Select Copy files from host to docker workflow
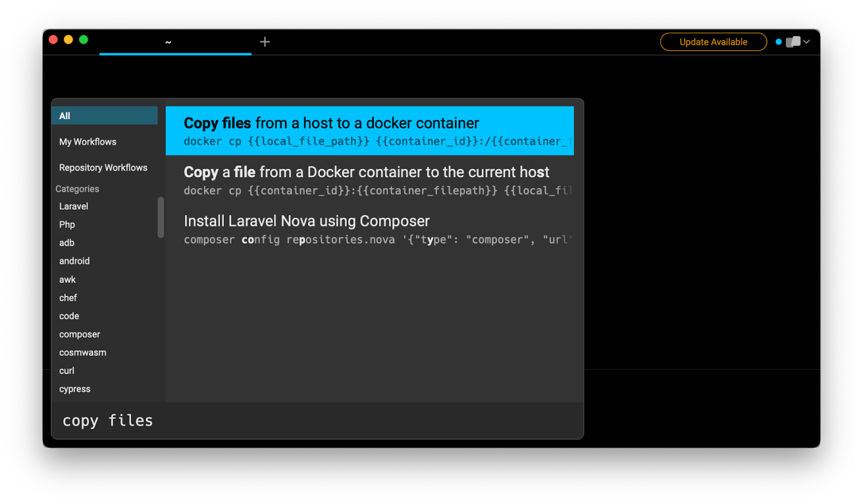Screen dimensions: 863x504 point(369,131)
